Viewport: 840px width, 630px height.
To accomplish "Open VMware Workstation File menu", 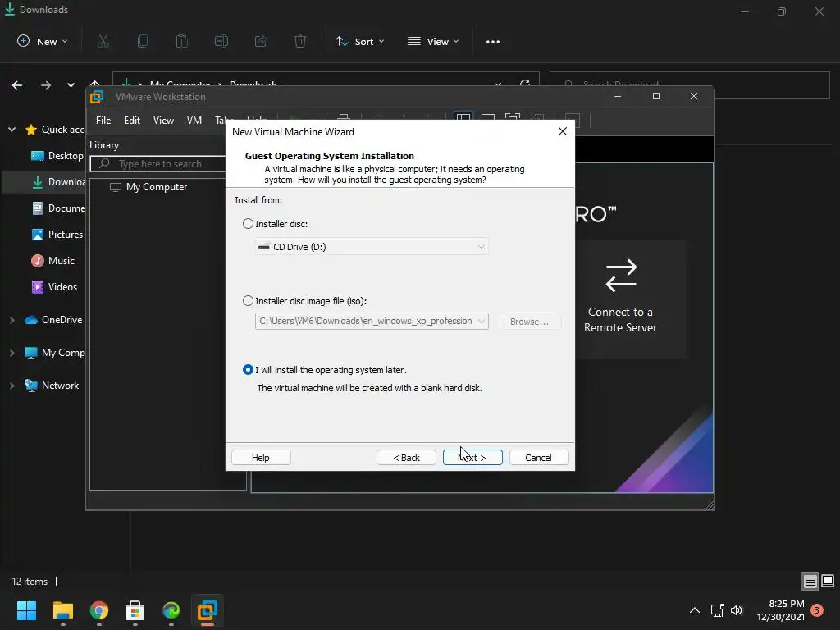I will coord(103,121).
